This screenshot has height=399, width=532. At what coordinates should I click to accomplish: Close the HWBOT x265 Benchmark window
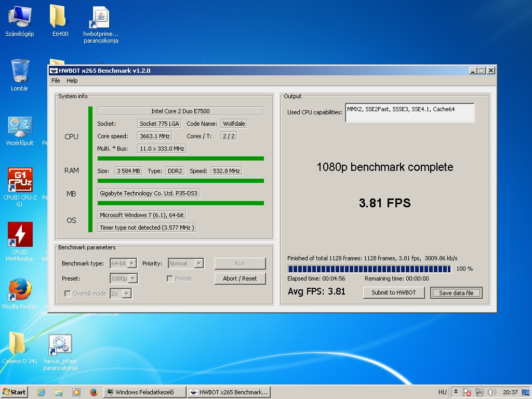pyautogui.click(x=490, y=71)
